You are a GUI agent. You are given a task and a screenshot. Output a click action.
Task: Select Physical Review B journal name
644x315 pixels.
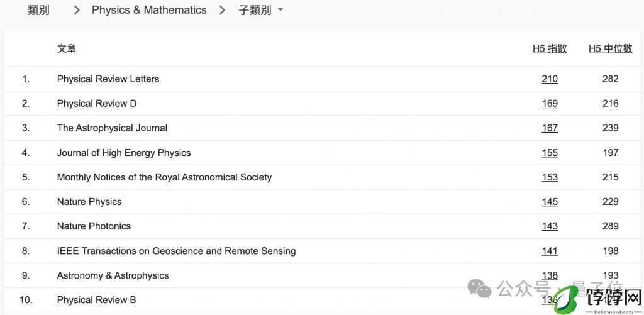coord(96,300)
